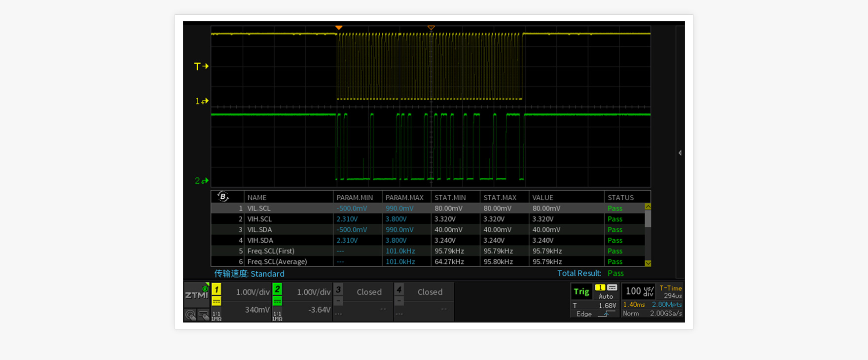Screen dimensions: 868x360
Task: Toggle channel 1 with yellow number button
Action: click(217, 289)
